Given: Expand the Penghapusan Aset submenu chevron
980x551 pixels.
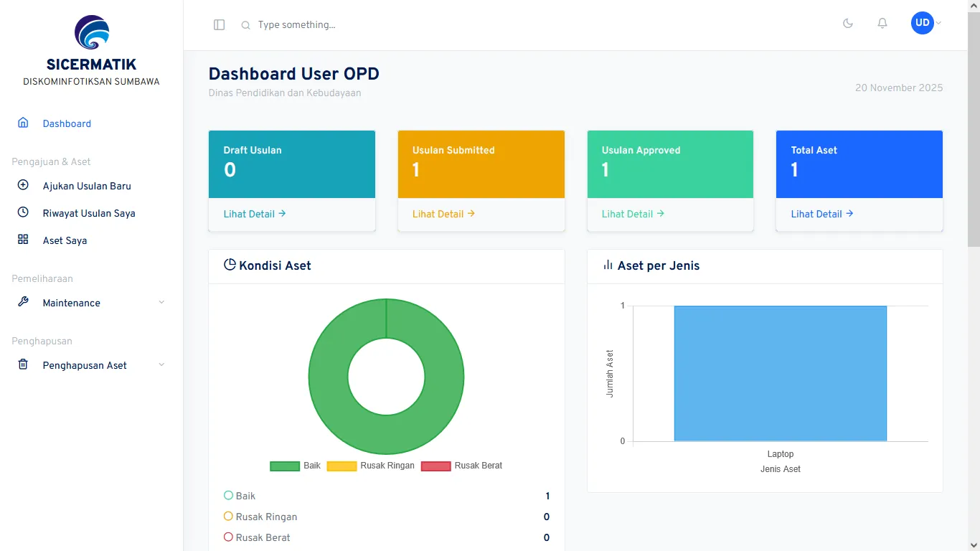Looking at the screenshot, I should point(161,364).
